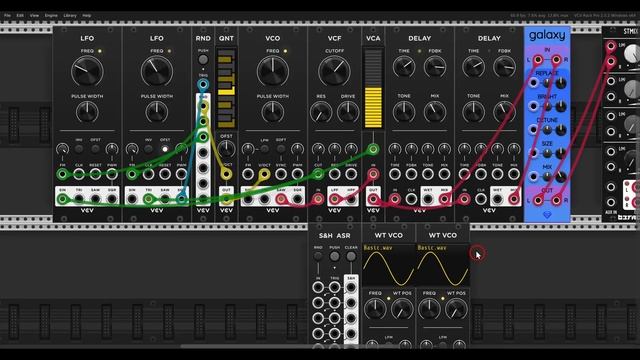Screen dimensions: 640x360
Task: Click the first LFO's SAW output jack
Action: point(95,199)
